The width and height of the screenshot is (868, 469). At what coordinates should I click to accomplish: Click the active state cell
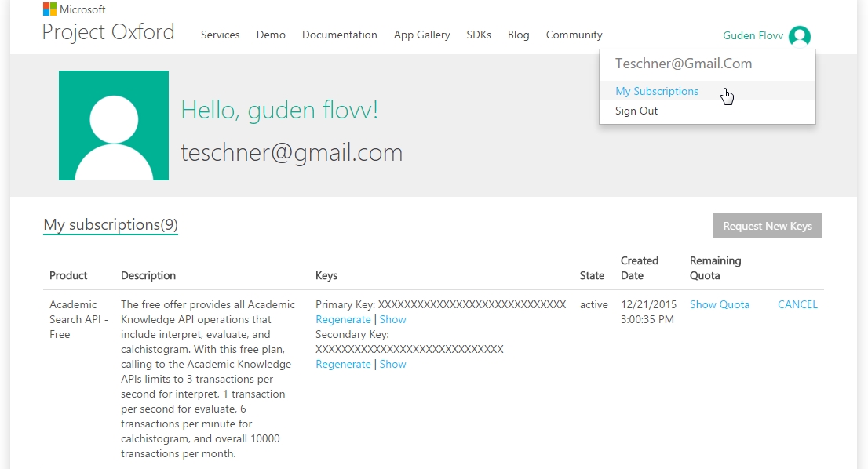593,305
